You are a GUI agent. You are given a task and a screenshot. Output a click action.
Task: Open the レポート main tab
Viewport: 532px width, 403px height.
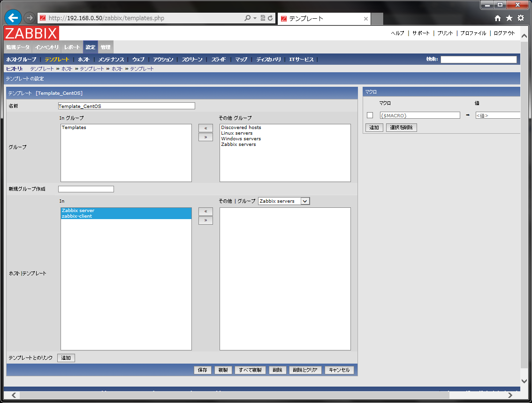point(72,47)
